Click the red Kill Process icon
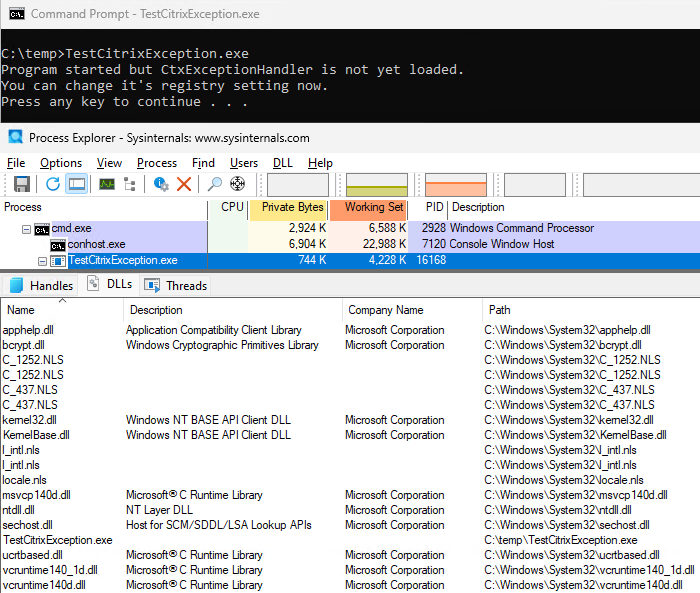This screenshot has height=593, width=700. (184, 184)
